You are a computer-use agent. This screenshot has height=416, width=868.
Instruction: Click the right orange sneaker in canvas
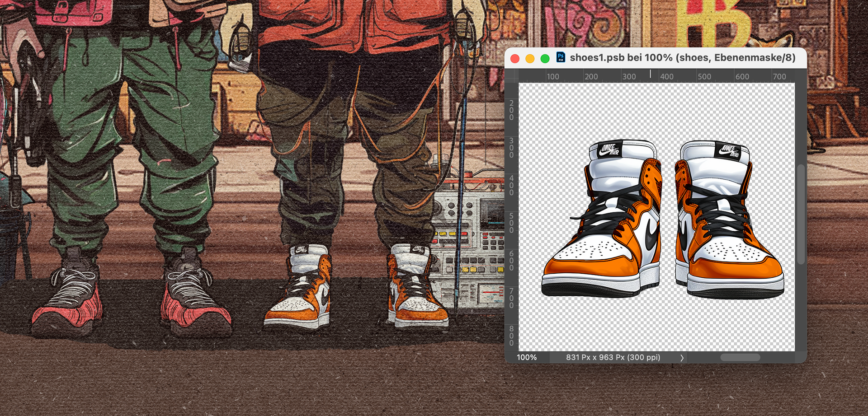point(729,220)
